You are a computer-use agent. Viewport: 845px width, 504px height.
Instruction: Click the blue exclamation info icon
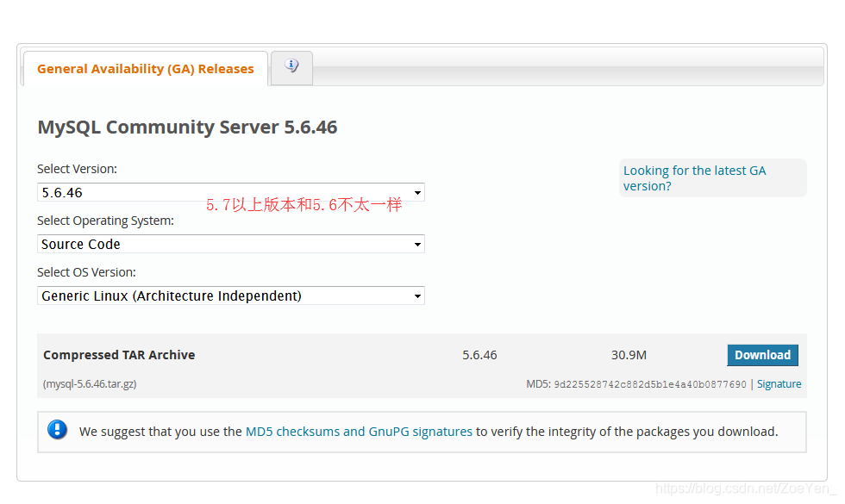coord(57,430)
